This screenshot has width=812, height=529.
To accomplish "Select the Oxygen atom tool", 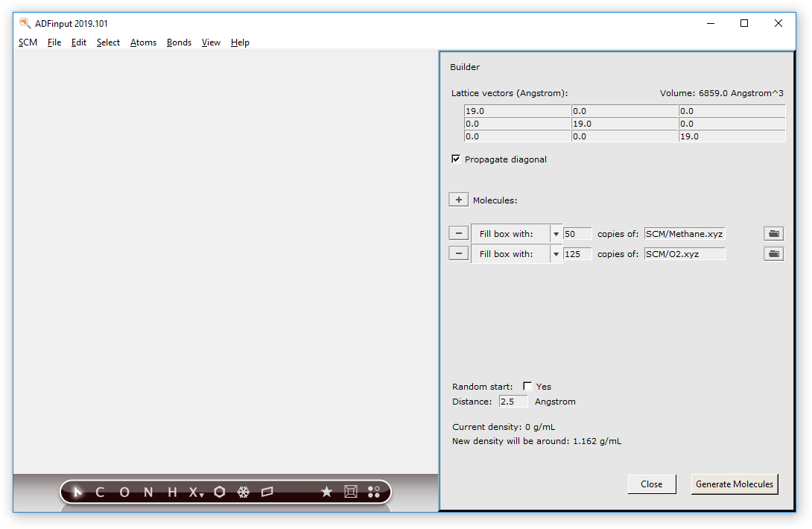I will tap(124, 492).
